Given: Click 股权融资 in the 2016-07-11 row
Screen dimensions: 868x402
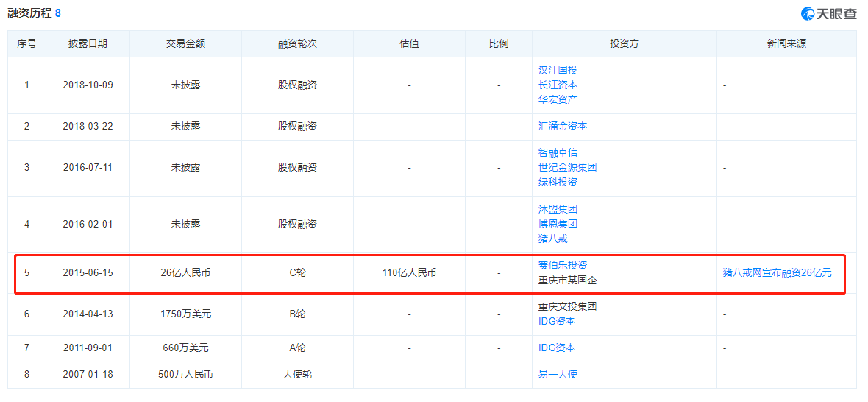Looking at the screenshot, I should [x=298, y=167].
